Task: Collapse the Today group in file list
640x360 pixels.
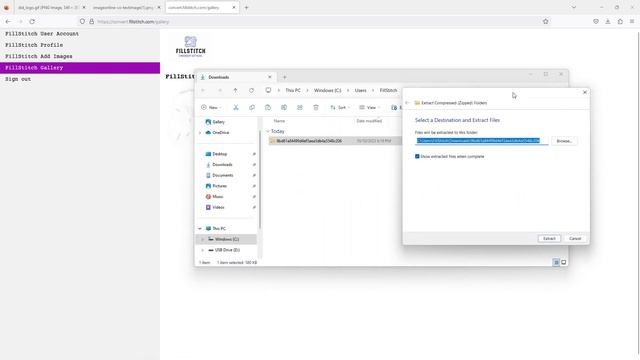Action: click(268, 131)
